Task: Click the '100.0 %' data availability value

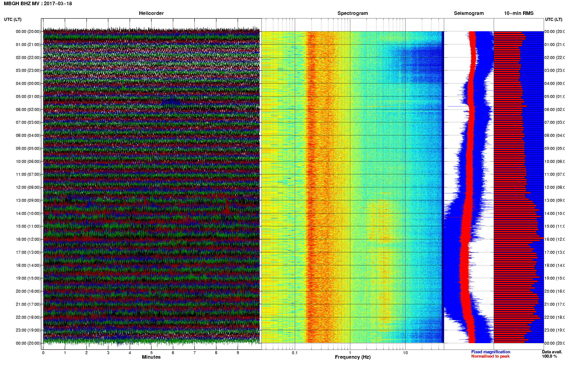Action: pos(549,356)
